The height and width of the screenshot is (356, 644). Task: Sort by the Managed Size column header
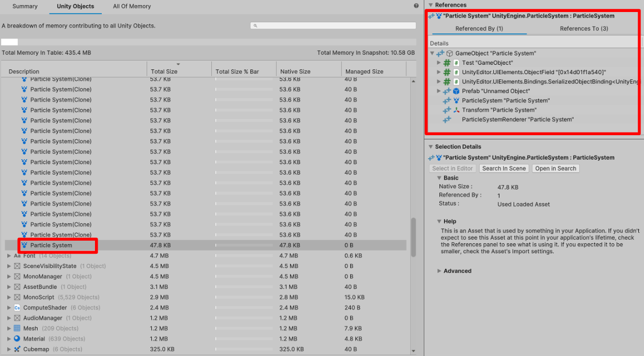[x=373, y=68]
